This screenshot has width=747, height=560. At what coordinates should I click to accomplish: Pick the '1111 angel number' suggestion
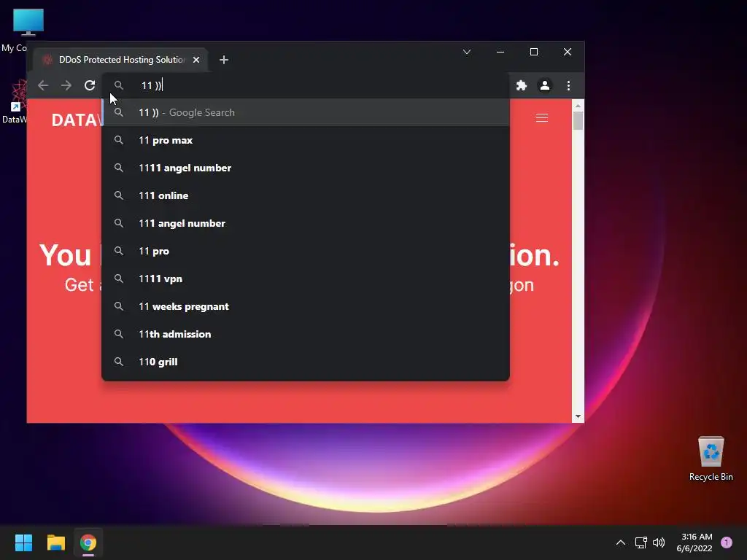pos(306,168)
